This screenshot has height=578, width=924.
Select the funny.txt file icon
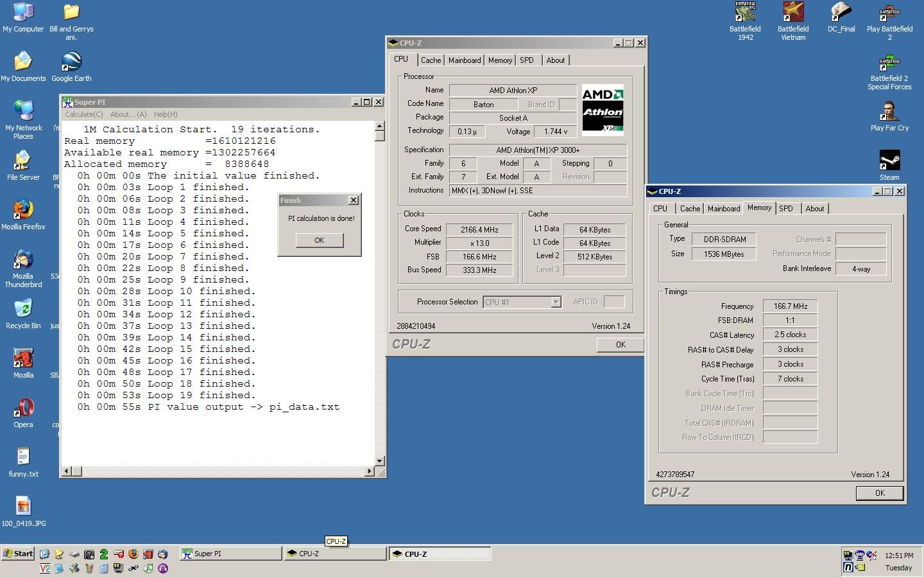coord(23,462)
